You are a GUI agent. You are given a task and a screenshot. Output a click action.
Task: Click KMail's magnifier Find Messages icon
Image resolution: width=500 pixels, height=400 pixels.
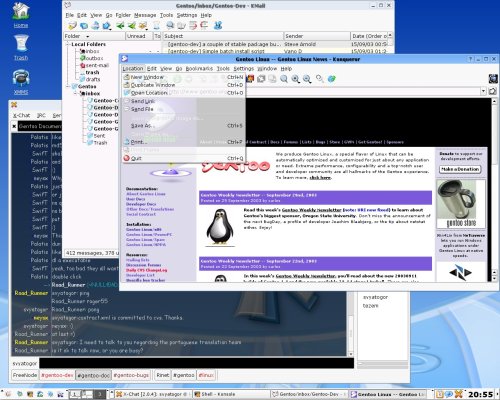(170, 25)
